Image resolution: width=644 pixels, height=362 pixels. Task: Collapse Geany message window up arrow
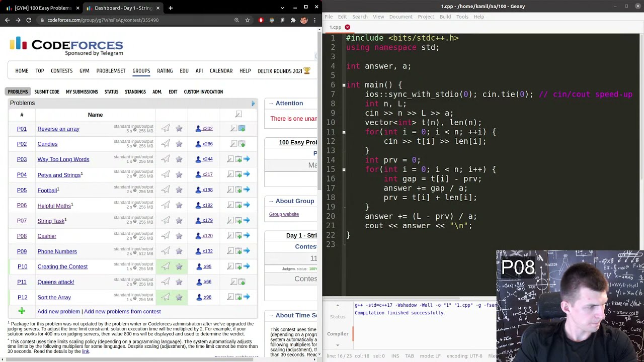coord(338,305)
